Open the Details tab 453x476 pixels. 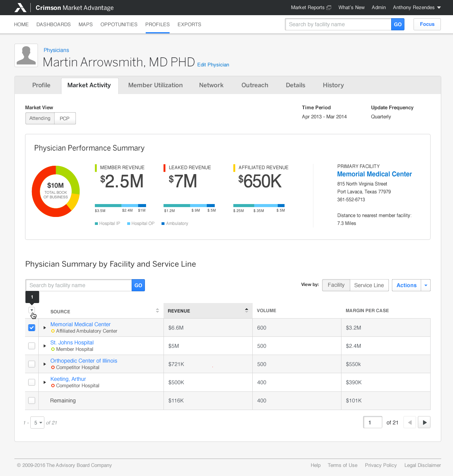click(296, 85)
